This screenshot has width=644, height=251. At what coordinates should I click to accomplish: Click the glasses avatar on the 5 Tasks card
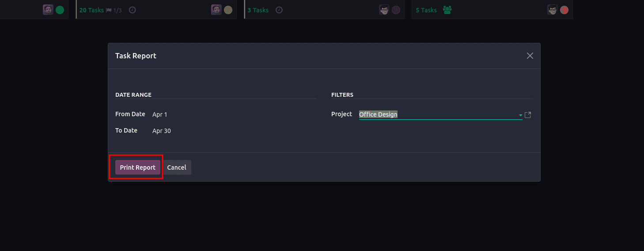coord(553,10)
